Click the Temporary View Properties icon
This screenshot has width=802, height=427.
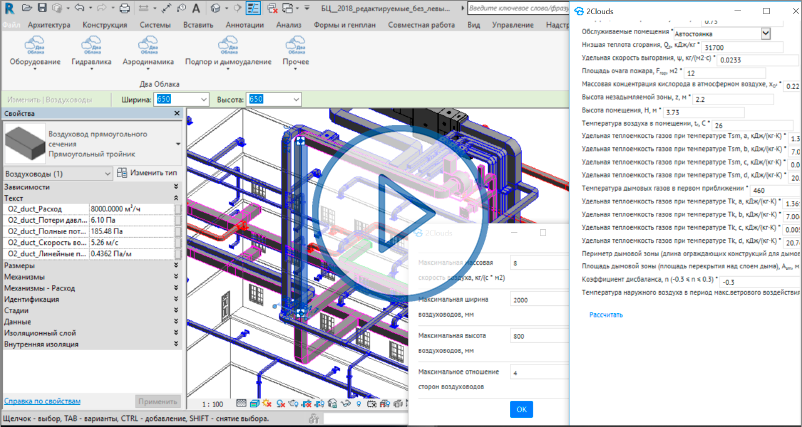coord(372,403)
